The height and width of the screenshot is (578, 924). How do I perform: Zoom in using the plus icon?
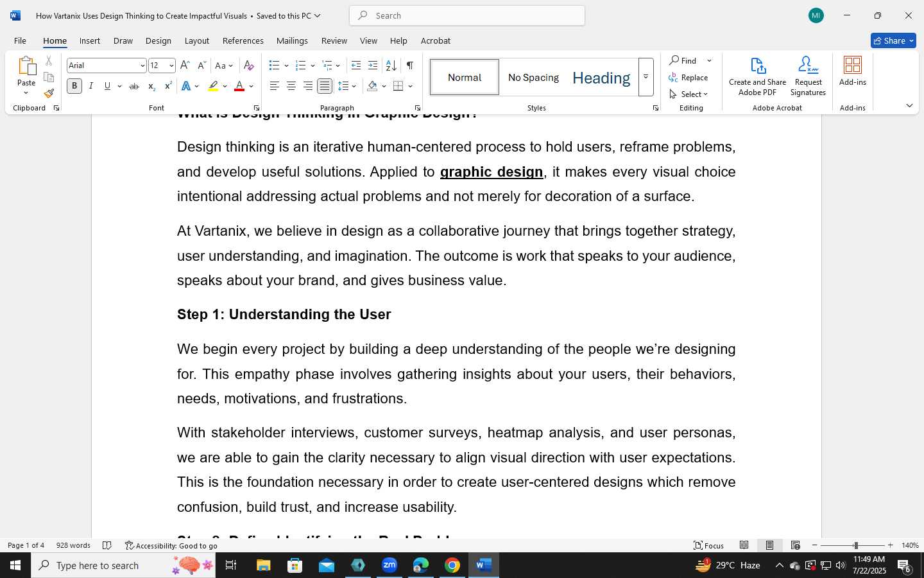[x=890, y=545]
